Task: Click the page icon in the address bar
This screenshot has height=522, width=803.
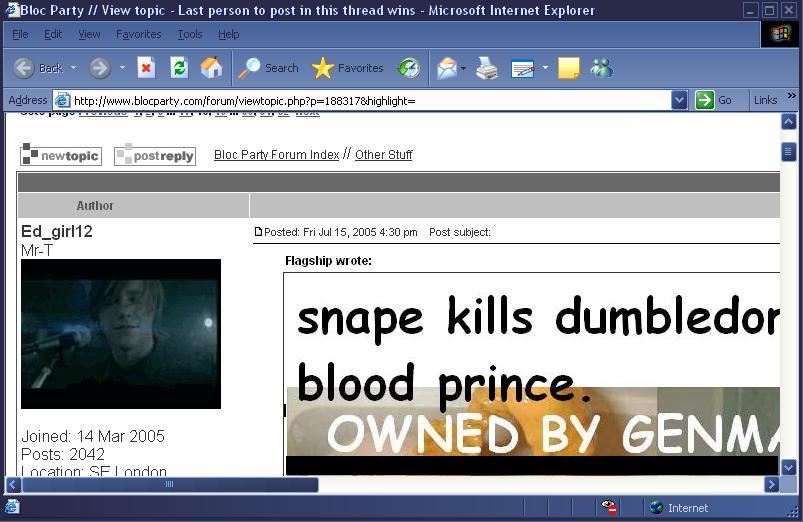Action: click(62, 100)
